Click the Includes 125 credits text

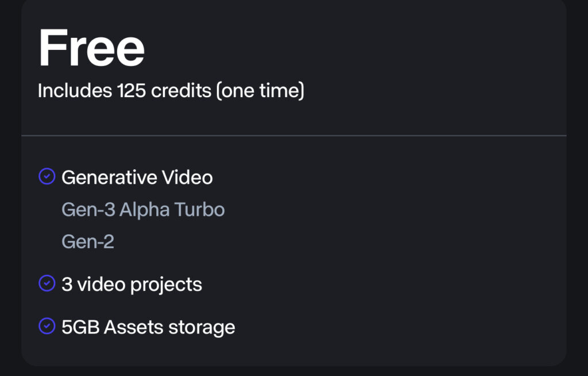[x=124, y=91]
